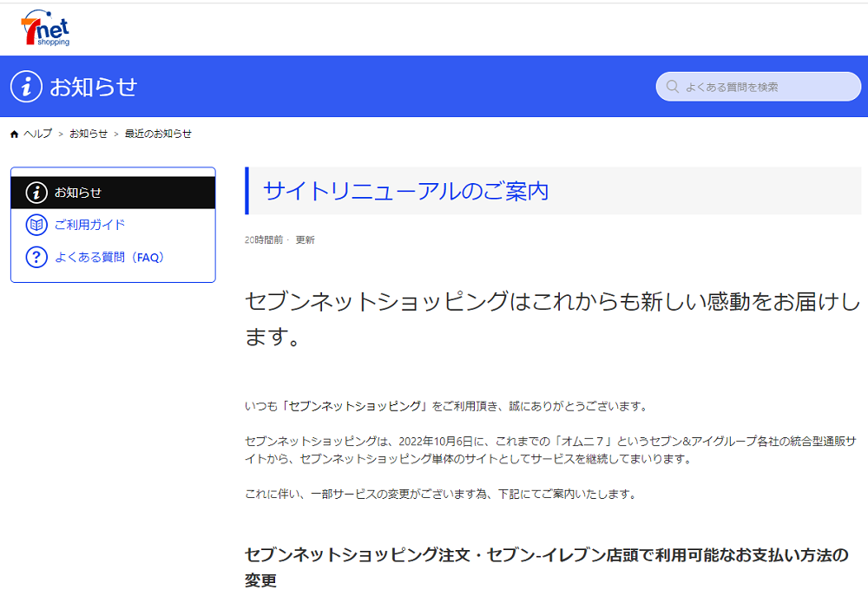Click the サイトリニューアルのご案内 article title

(405, 192)
